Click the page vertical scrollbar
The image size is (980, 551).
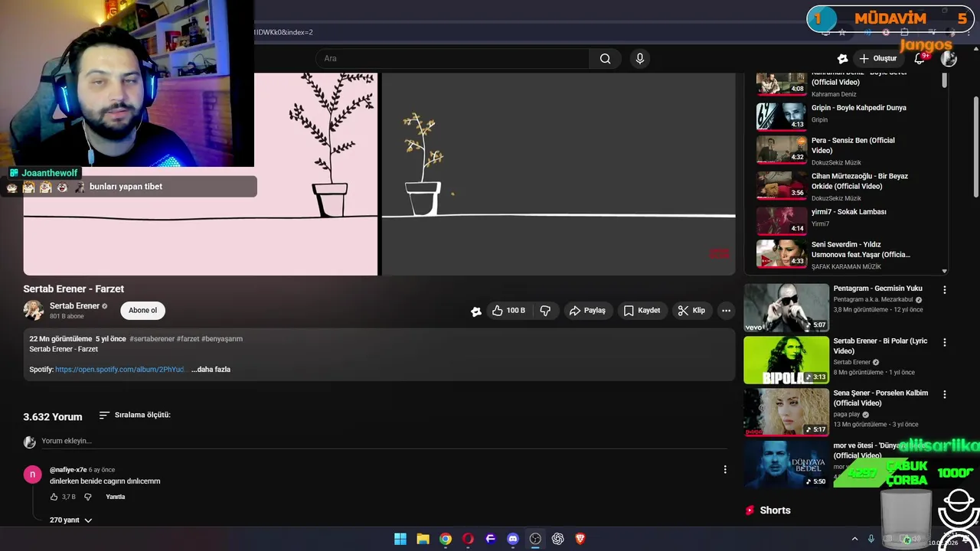[975, 145]
